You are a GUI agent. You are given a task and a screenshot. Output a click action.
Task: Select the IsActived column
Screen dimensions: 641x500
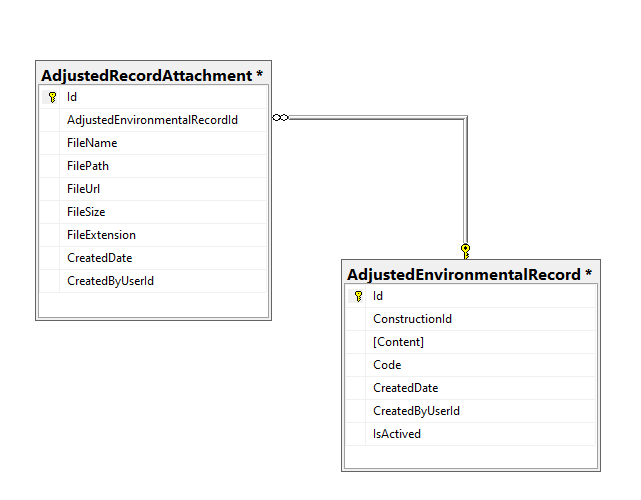397,434
